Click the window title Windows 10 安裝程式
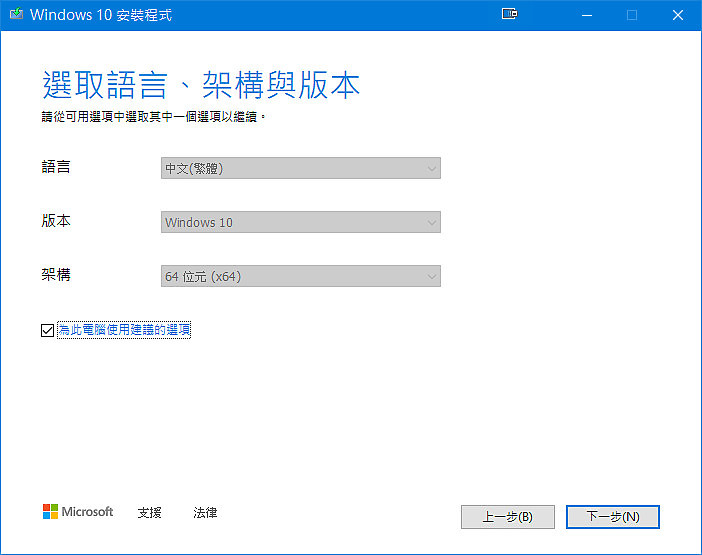This screenshot has height=555, width=702. point(101,15)
